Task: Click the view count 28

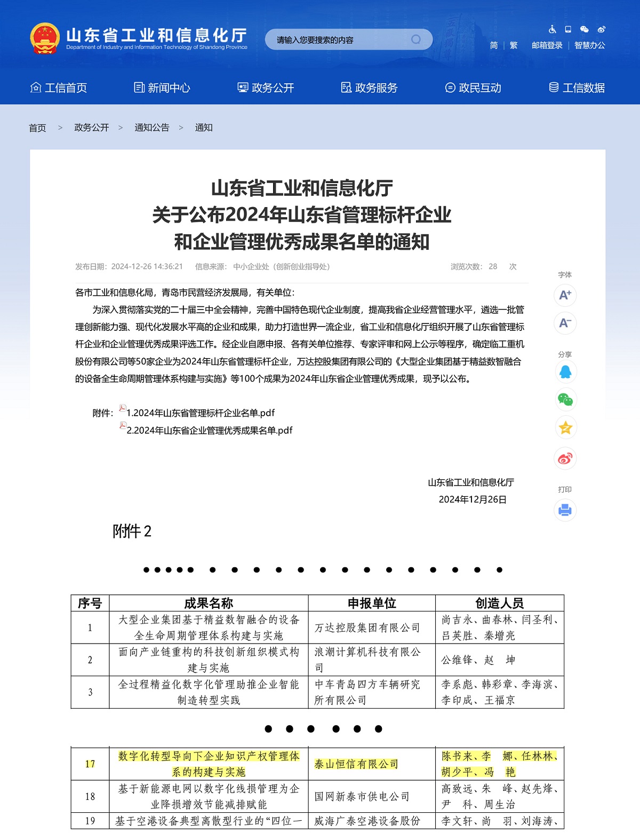Action: 493,266
